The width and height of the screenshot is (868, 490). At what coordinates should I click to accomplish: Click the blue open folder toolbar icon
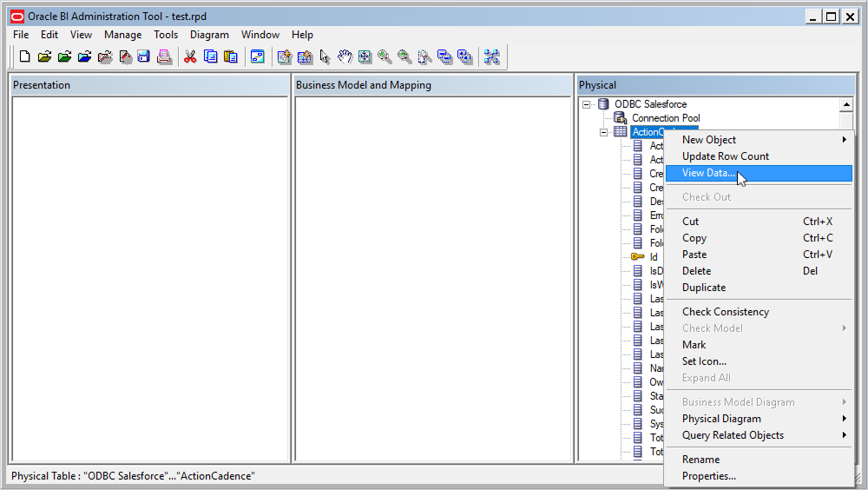pyautogui.click(x=85, y=56)
